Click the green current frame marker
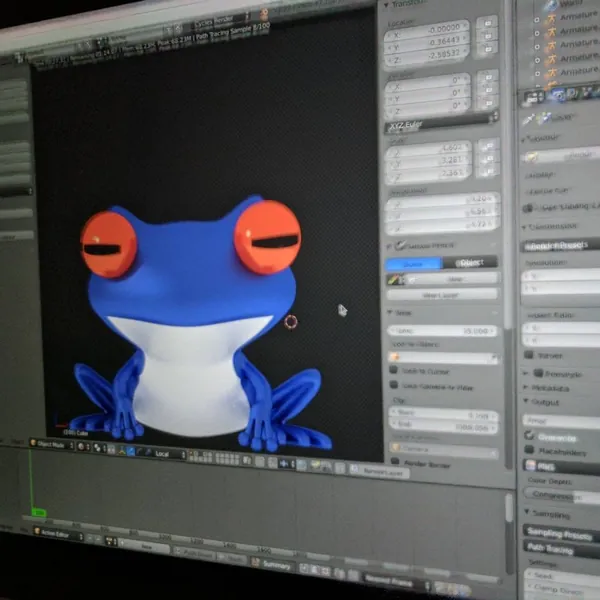This screenshot has width=600, height=600. click(x=39, y=512)
